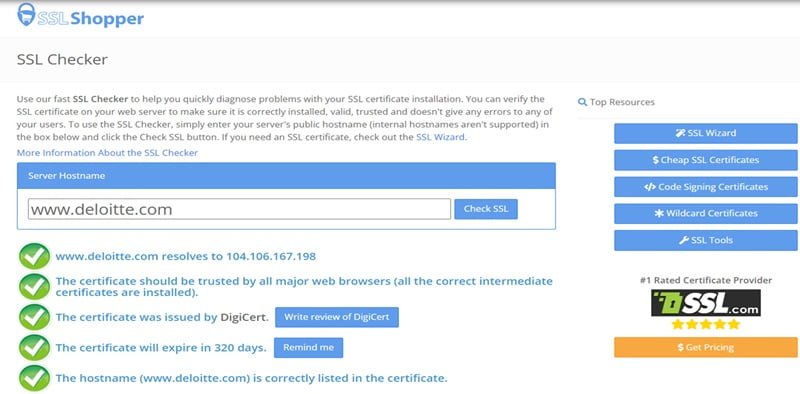
Task: Click the green checkmark beside hostname correctly listed
Action: (x=34, y=379)
